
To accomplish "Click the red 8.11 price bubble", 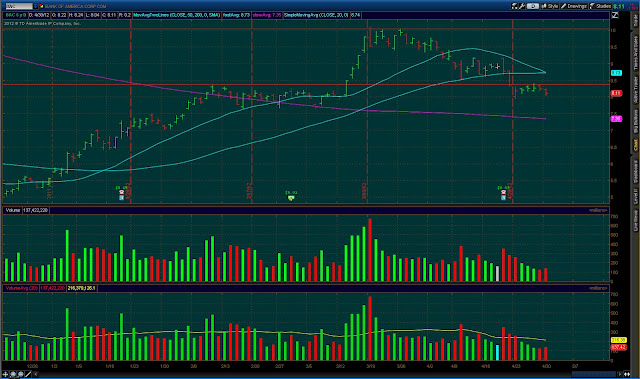I will point(616,93).
